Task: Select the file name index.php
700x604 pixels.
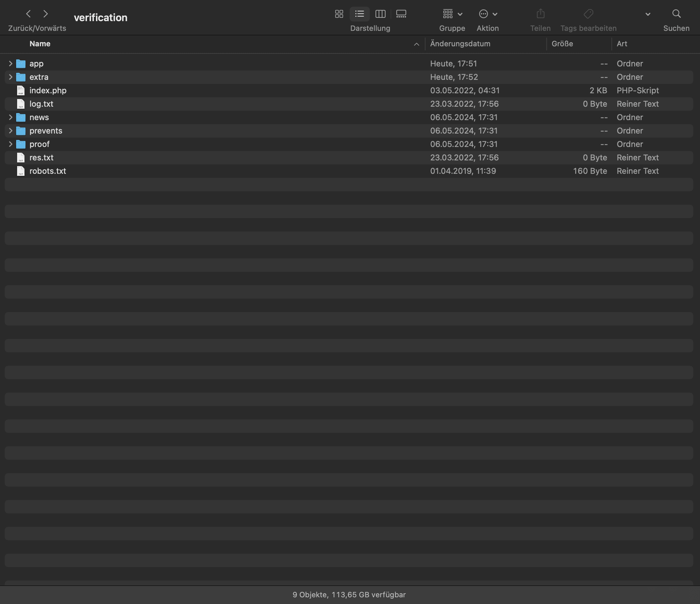Action: 48,91
